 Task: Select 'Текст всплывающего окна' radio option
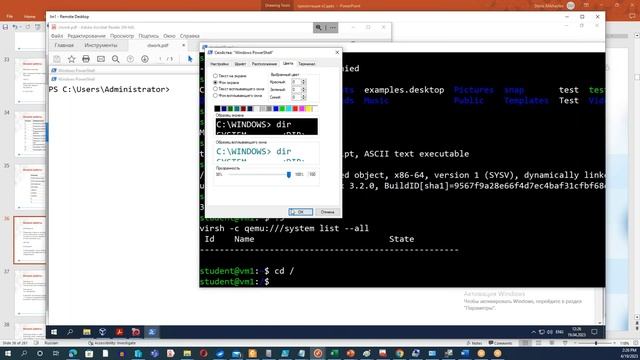238,89
